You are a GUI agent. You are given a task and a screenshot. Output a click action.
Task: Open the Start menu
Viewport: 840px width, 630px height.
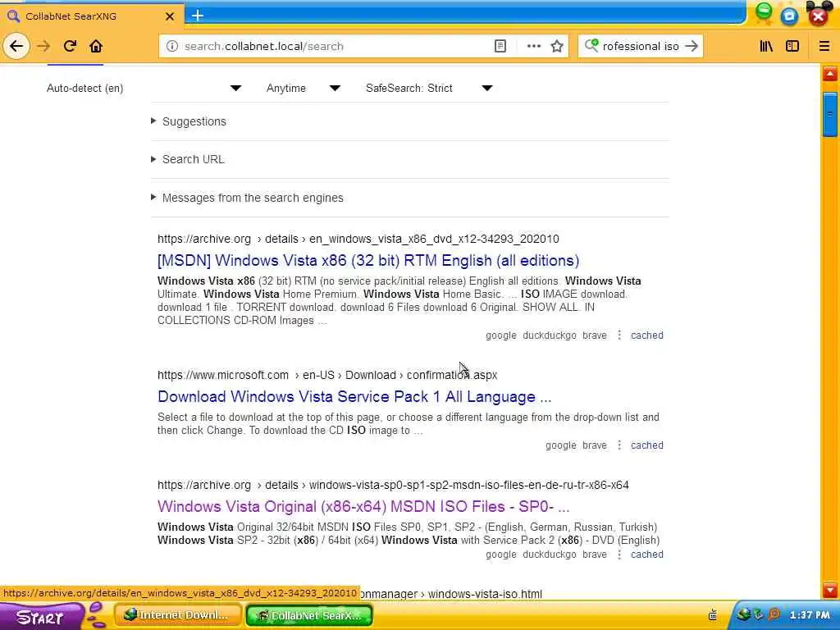coord(41,617)
